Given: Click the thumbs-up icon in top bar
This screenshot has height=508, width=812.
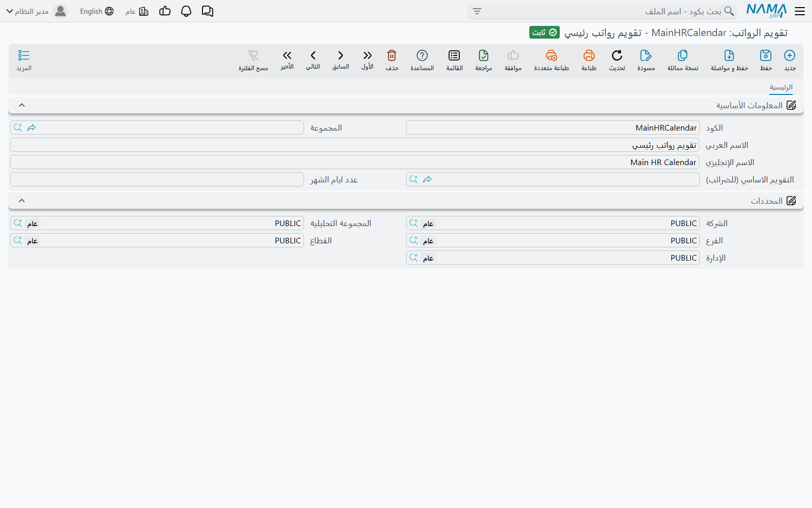Looking at the screenshot, I should pyautogui.click(x=165, y=11).
